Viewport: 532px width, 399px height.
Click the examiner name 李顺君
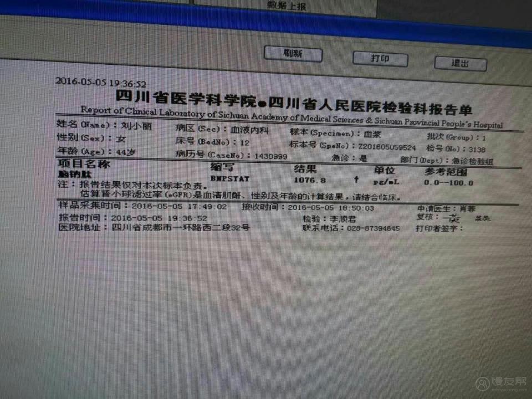pos(342,219)
